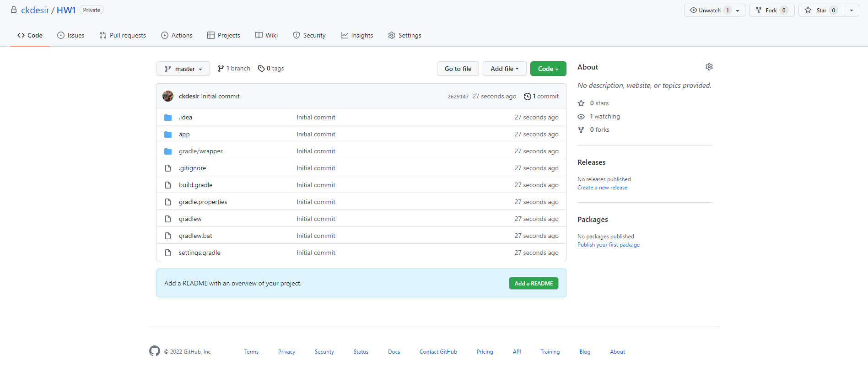Viewport: 868px width, 382px height.
Task: Open the star lists dropdown arrow
Action: pyautogui.click(x=851, y=10)
